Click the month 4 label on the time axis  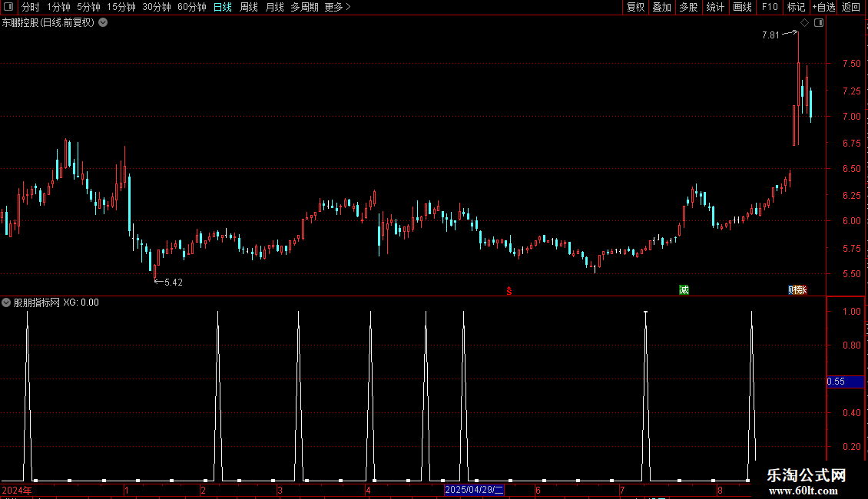click(x=368, y=490)
